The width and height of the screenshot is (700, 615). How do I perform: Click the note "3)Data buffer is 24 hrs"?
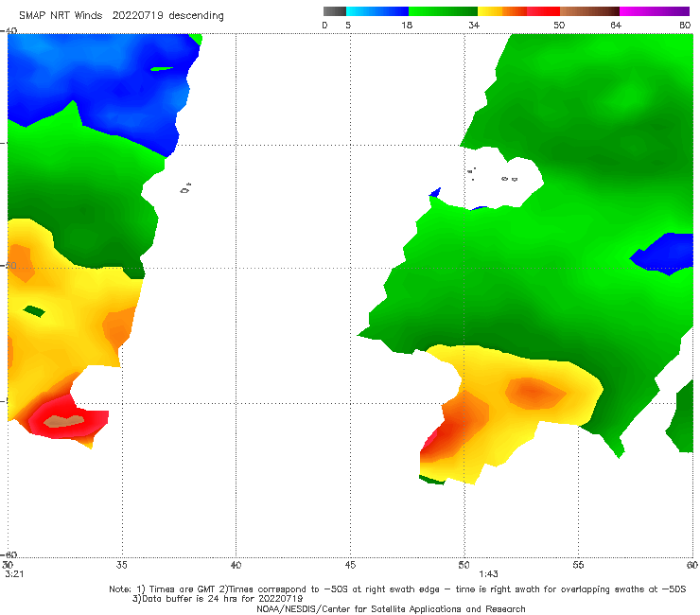pos(218,599)
